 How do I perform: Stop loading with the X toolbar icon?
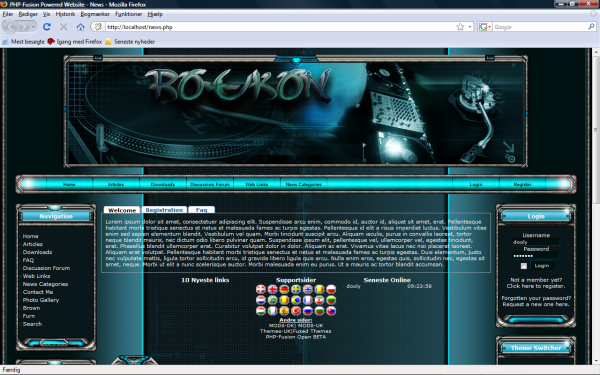64,27
